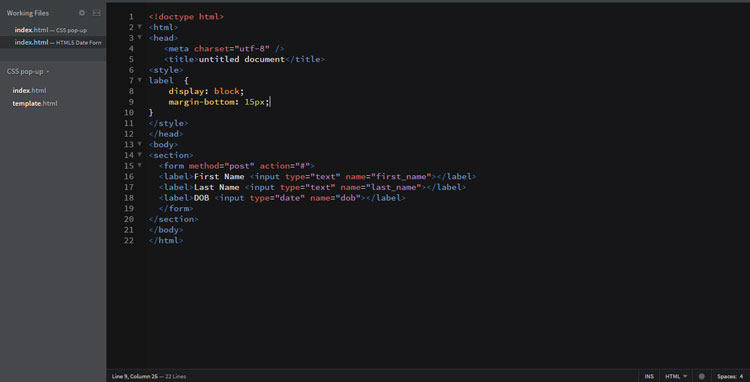Image resolution: width=750 pixels, height=382 pixels.
Task: Collapse the html tag fold on line 2
Action: click(x=140, y=27)
